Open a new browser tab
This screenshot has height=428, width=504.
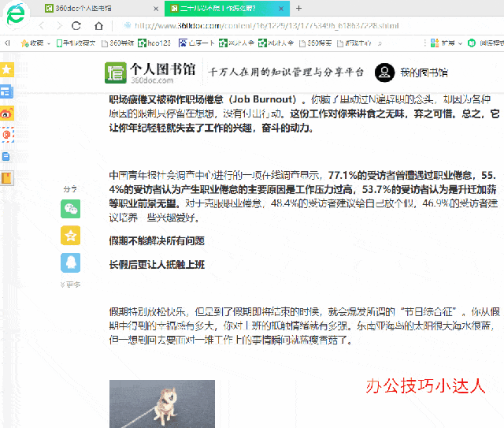[x=298, y=9]
